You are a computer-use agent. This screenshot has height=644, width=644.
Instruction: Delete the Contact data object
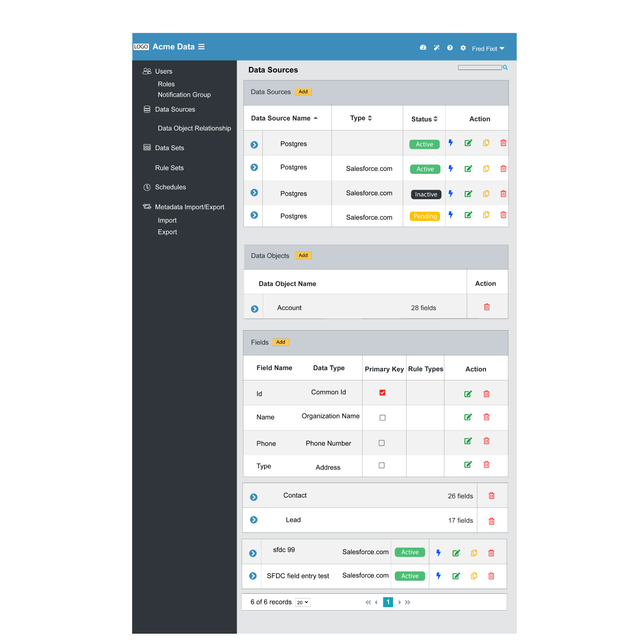(x=492, y=495)
